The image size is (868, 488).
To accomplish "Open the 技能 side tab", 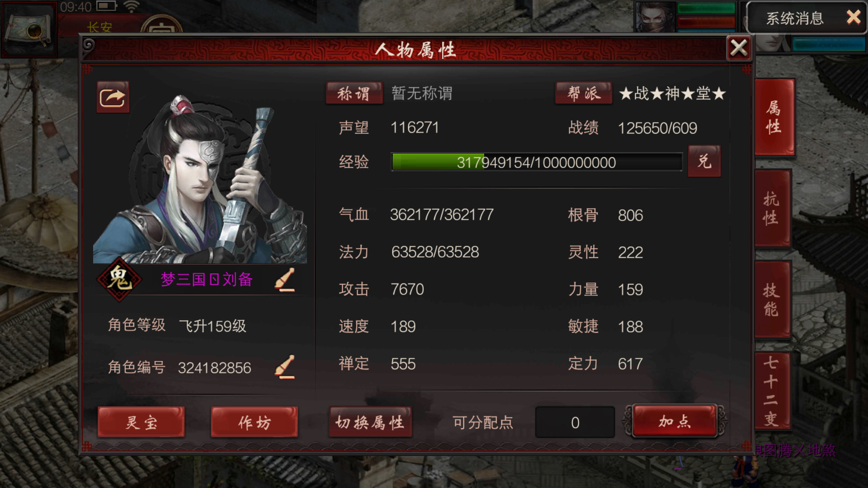I will [773, 300].
